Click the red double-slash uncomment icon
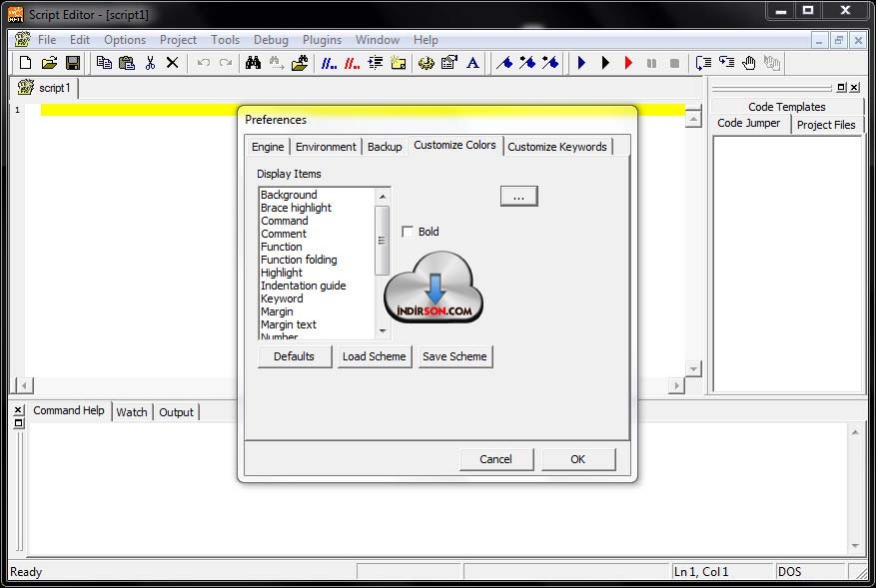This screenshot has width=876, height=588. [x=352, y=63]
